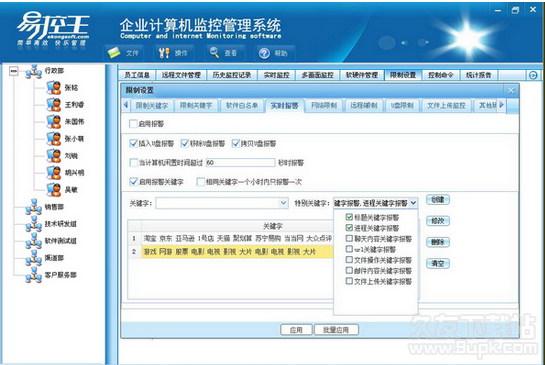Screen dimensions: 545x365
Task: Click the 清空 button
Action: (x=438, y=264)
